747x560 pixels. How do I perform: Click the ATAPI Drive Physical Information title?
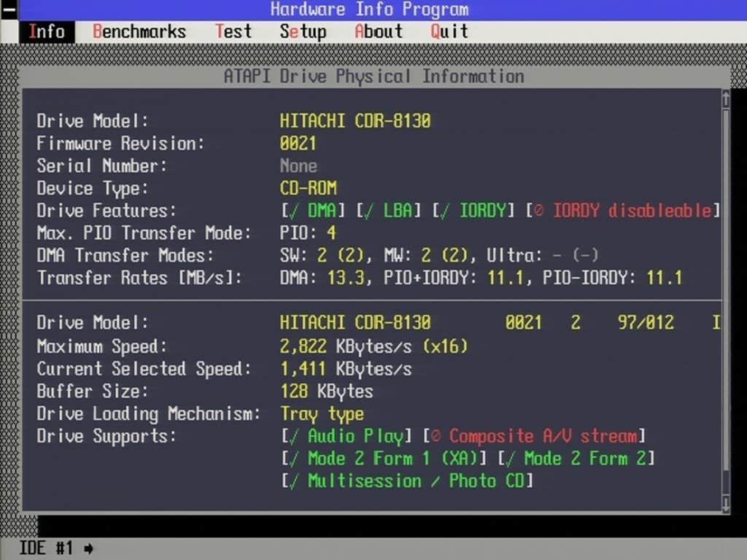click(x=374, y=77)
